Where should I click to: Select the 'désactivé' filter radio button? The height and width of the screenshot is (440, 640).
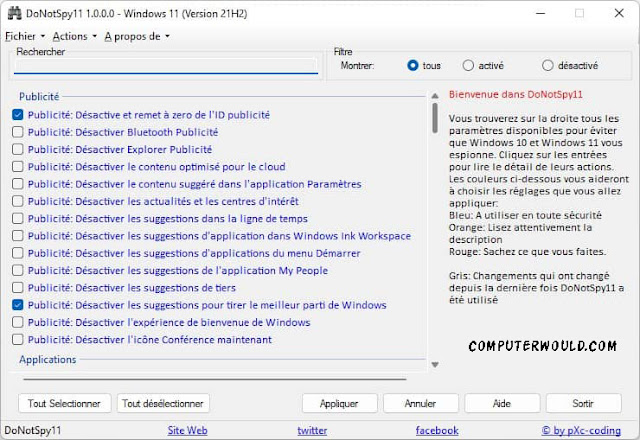[x=547, y=65]
